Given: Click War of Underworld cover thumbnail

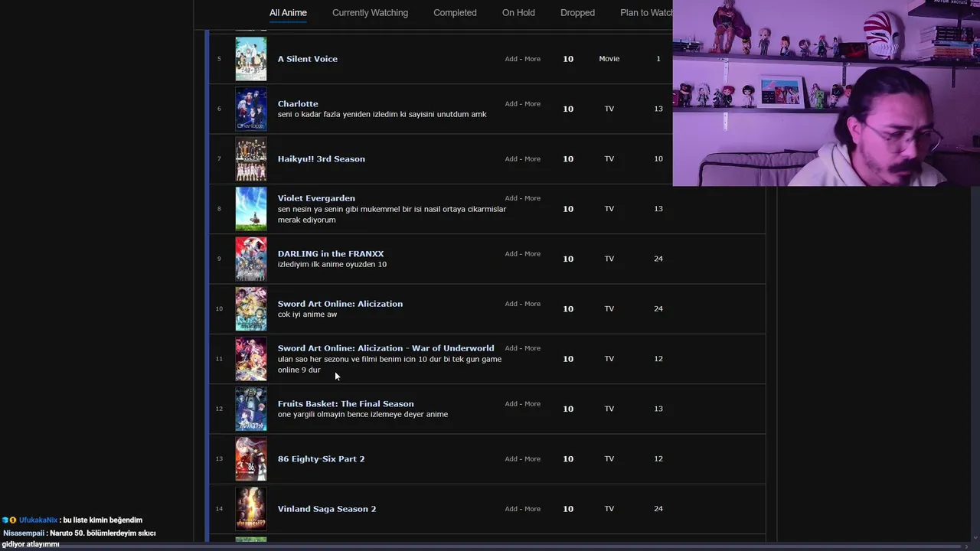Looking at the screenshot, I should point(251,359).
